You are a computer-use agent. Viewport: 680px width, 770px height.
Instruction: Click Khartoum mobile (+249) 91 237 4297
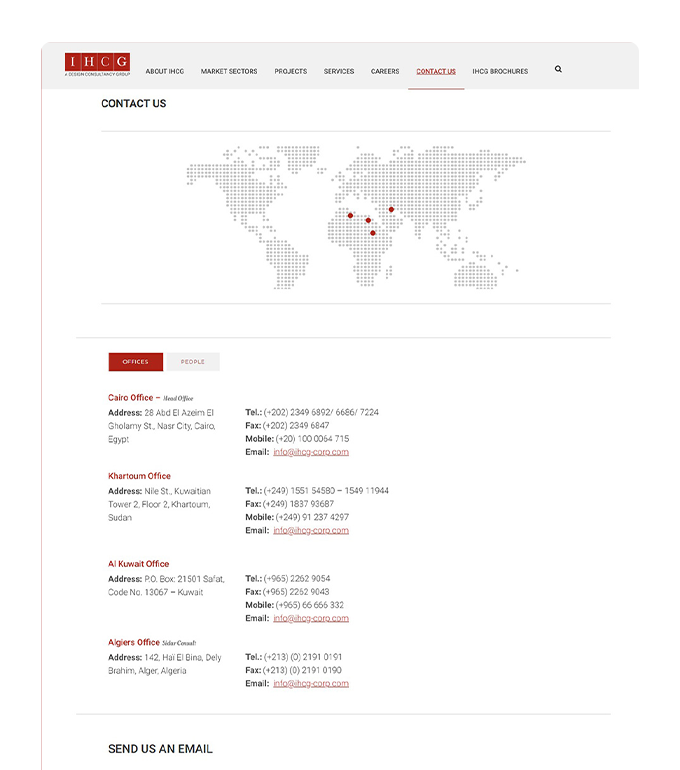[x=312, y=517]
